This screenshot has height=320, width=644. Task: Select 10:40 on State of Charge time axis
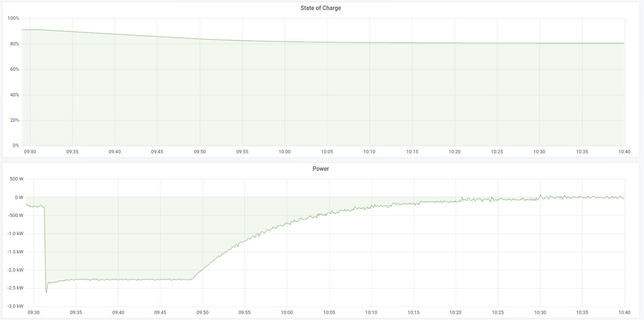point(624,152)
